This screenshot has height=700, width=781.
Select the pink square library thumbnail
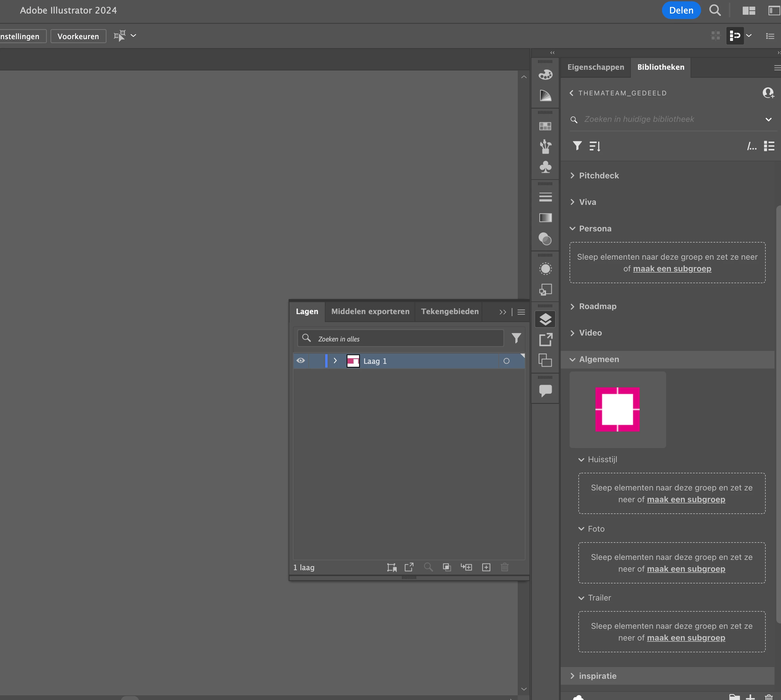click(617, 410)
